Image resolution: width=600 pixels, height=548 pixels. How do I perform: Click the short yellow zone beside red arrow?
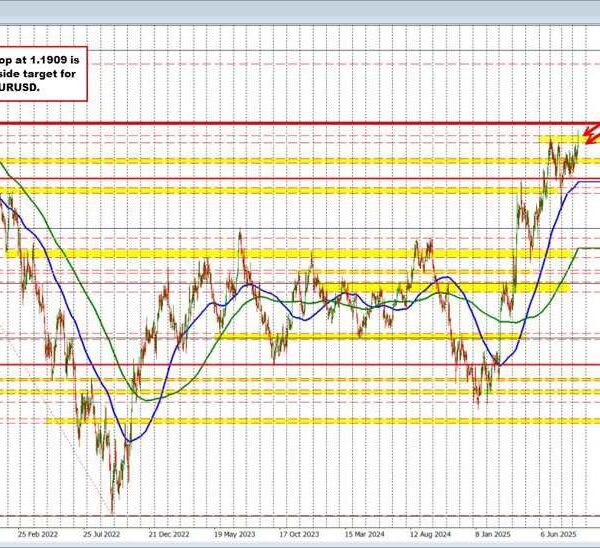(558, 138)
